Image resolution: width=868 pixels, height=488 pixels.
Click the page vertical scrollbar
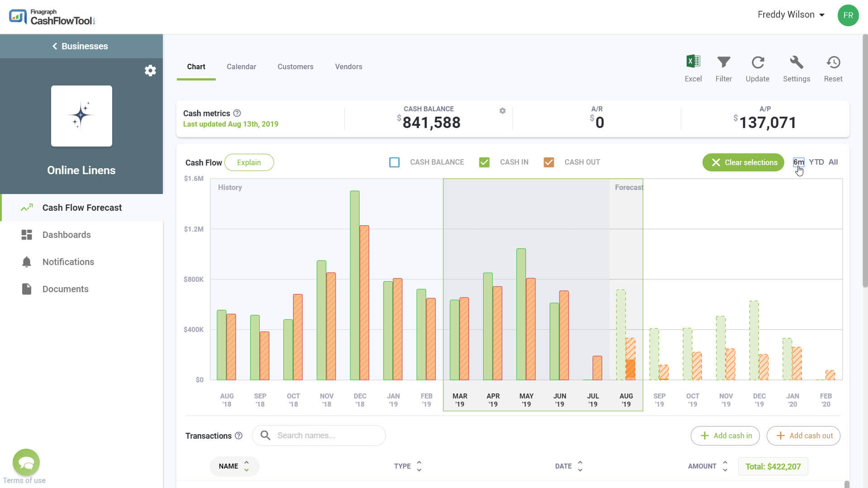click(865, 161)
